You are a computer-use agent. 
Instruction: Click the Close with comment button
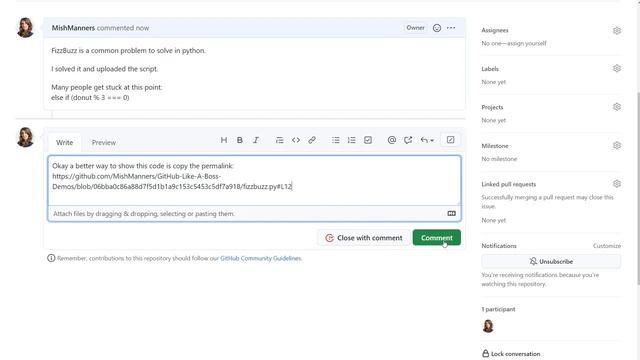tap(364, 238)
